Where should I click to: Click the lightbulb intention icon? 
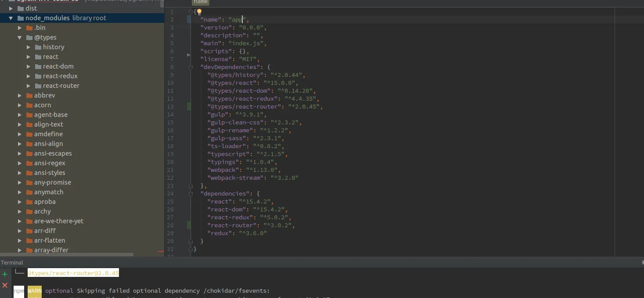[199, 12]
